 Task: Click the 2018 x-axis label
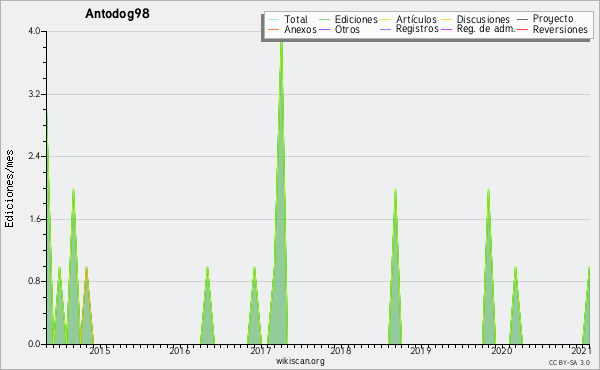341,351
